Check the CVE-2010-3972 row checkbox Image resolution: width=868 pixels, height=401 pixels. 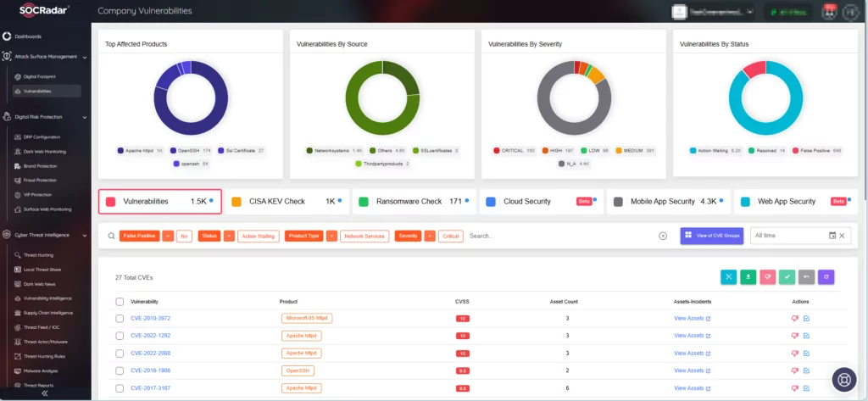pyautogui.click(x=120, y=319)
